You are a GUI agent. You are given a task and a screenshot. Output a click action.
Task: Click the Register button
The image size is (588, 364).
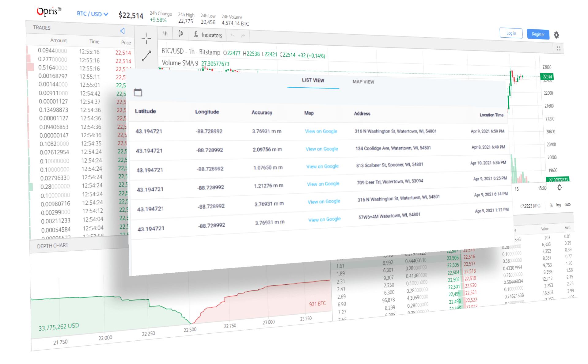(x=538, y=34)
